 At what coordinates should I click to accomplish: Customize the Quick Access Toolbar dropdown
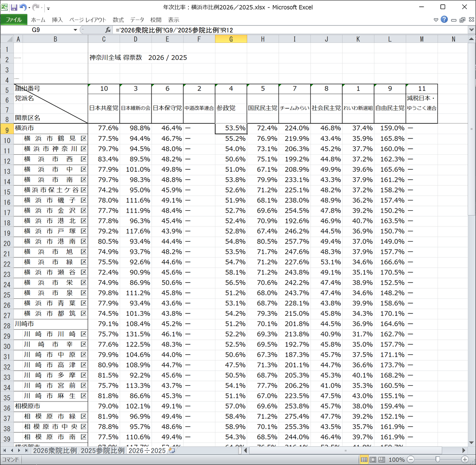coord(48,8)
